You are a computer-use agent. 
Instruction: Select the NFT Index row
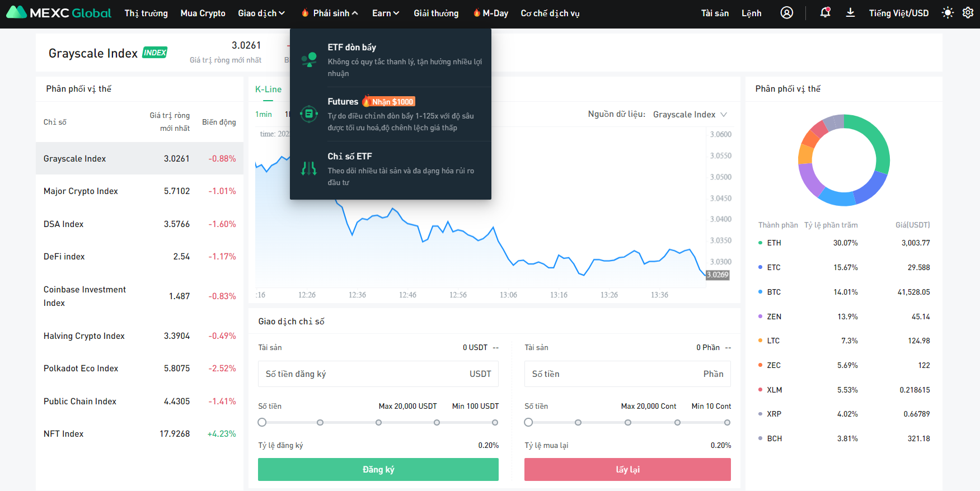(139, 433)
